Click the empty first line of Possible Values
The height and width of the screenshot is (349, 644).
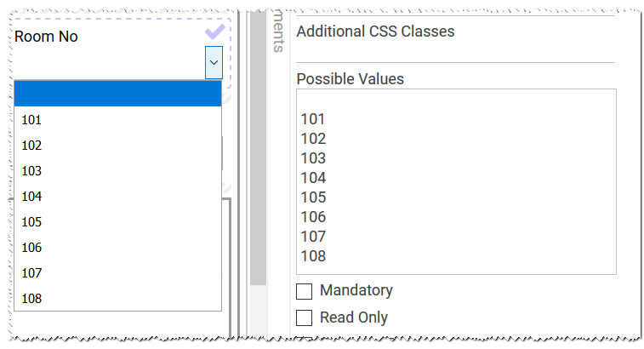[x=455, y=100]
